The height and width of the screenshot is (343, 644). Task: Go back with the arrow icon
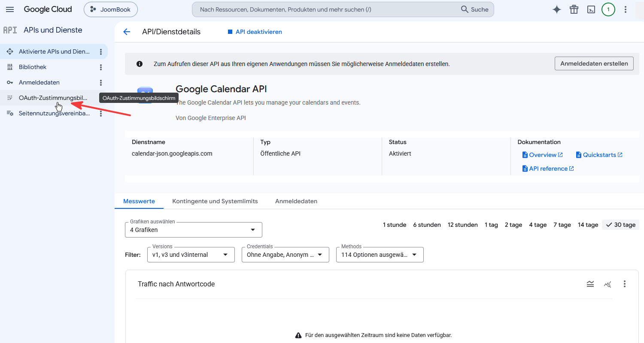[127, 32]
